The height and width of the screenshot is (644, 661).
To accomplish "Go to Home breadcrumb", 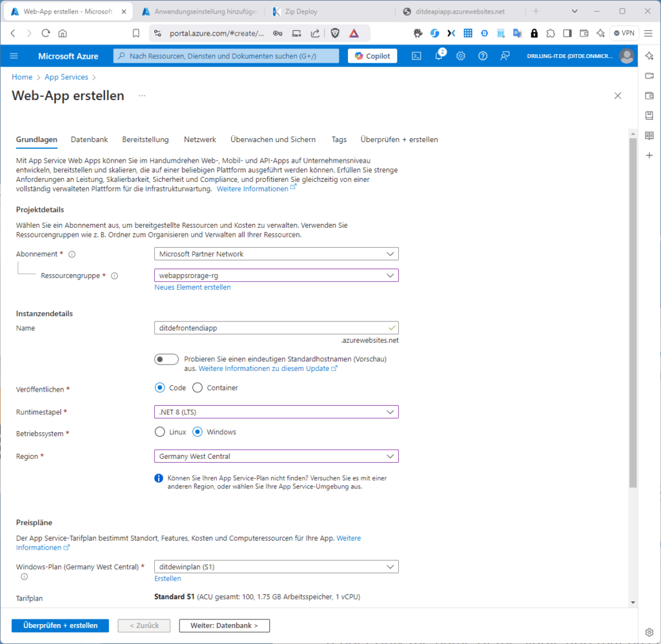I will pyautogui.click(x=22, y=77).
